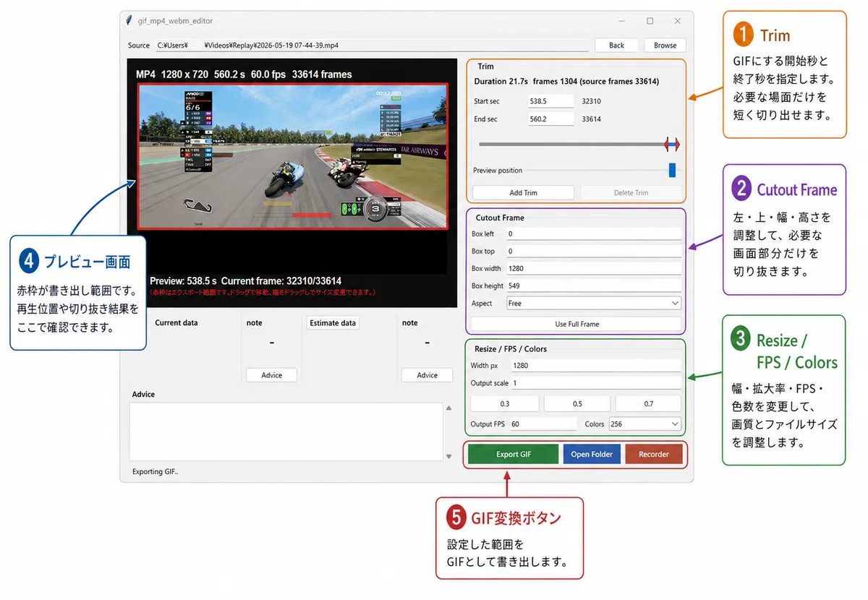Click the Source file path field
868x600 pixels.
pyautogui.click(x=372, y=46)
